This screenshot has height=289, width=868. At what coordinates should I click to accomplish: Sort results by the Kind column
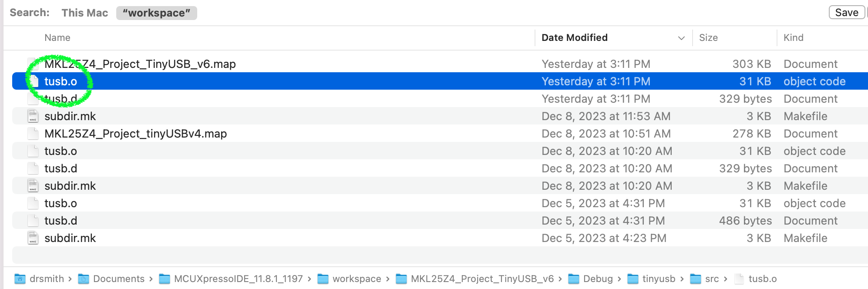(x=794, y=38)
